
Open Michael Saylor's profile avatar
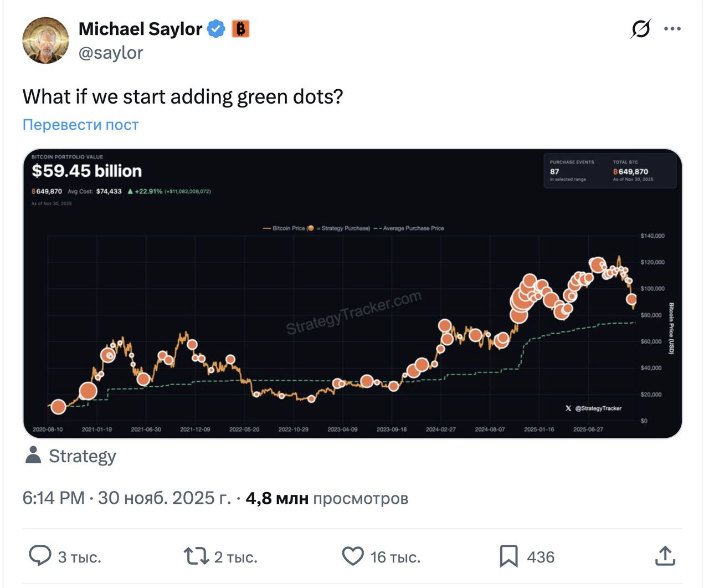point(45,40)
